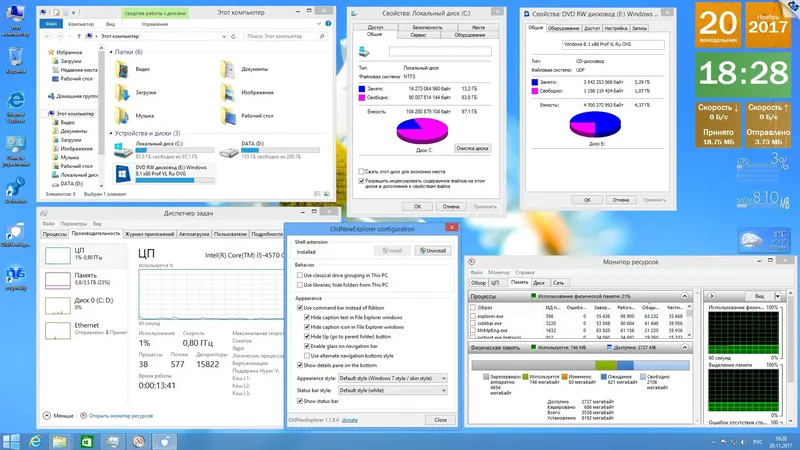The width and height of the screenshot is (800, 450).
Task: Open the Store app on the taskbar
Action: tap(86, 441)
